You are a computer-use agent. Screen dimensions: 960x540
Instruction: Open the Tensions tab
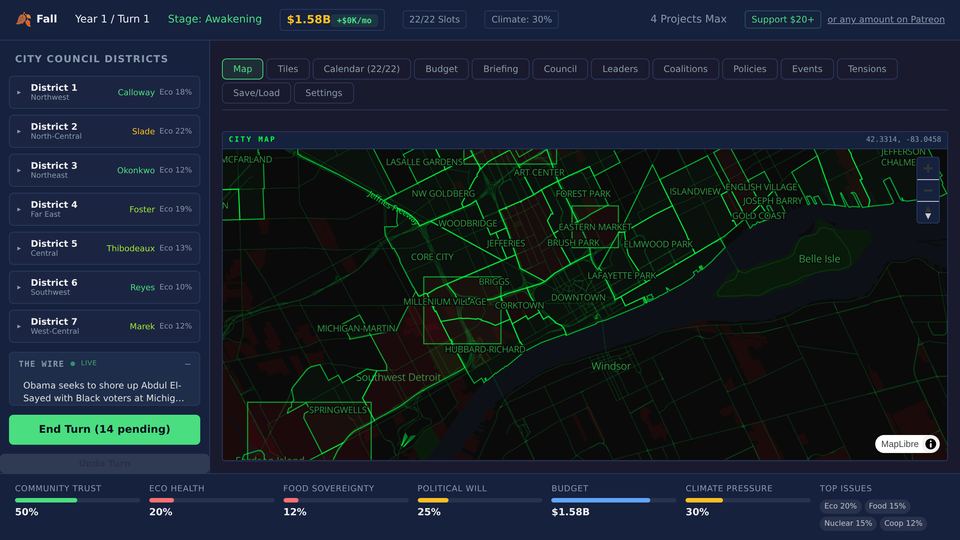click(x=867, y=69)
